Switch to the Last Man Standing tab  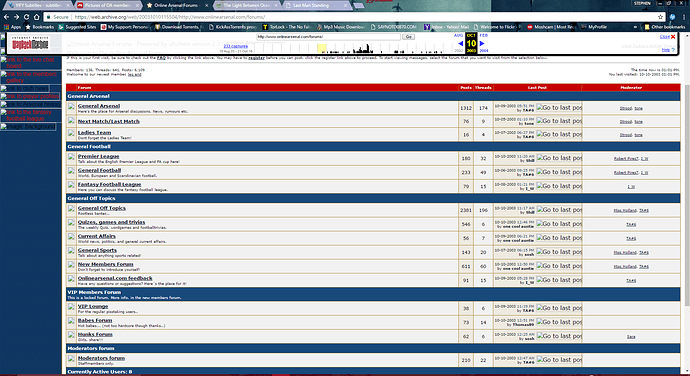click(x=316, y=5)
